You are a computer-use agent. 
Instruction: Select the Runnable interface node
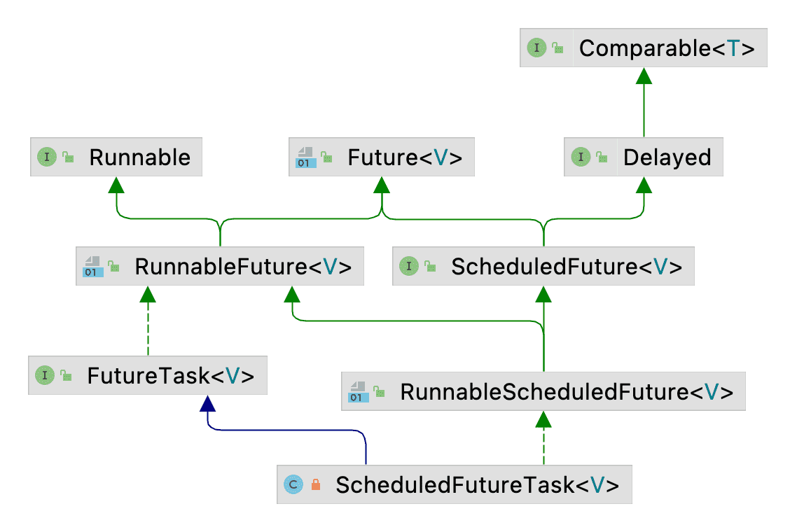pyautogui.click(x=139, y=157)
